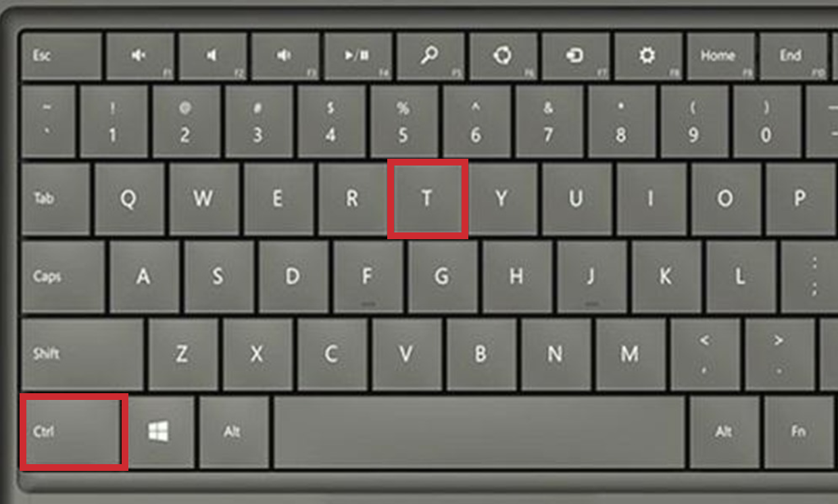Image resolution: width=838 pixels, height=504 pixels.
Task: Click the wide space bar
Action: (x=480, y=432)
